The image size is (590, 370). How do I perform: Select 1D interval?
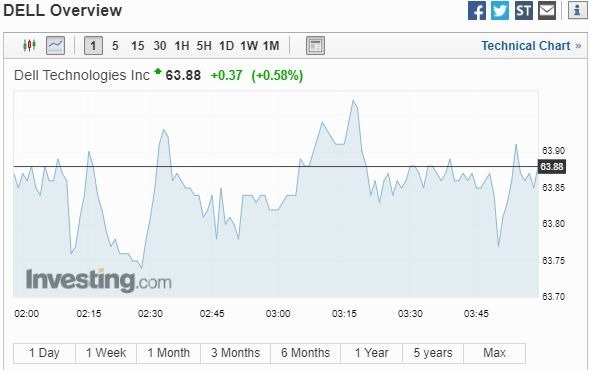point(226,46)
